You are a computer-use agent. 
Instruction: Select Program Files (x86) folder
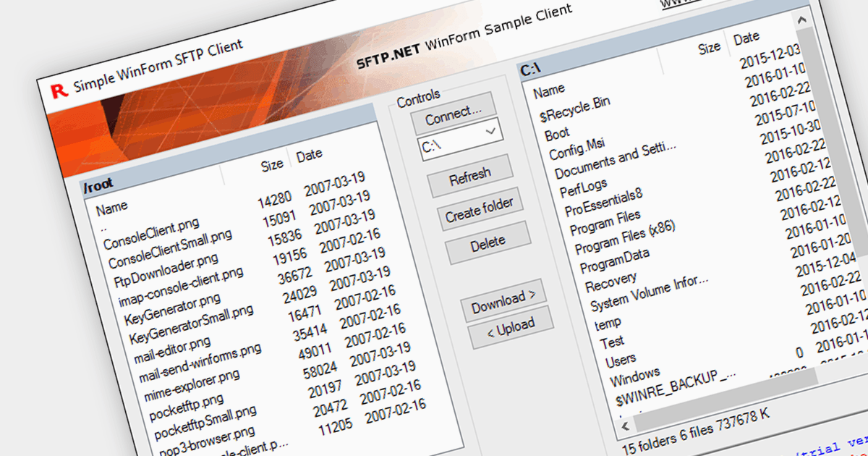click(x=625, y=238)
